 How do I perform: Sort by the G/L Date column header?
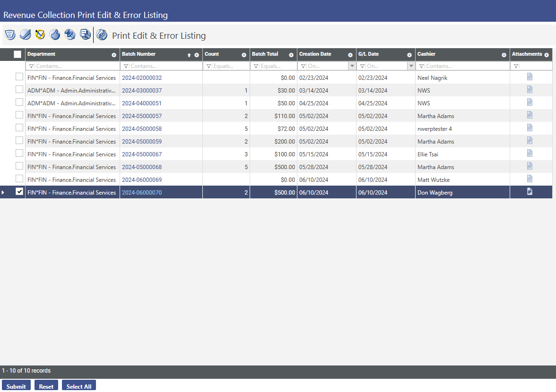coord(368,54)
